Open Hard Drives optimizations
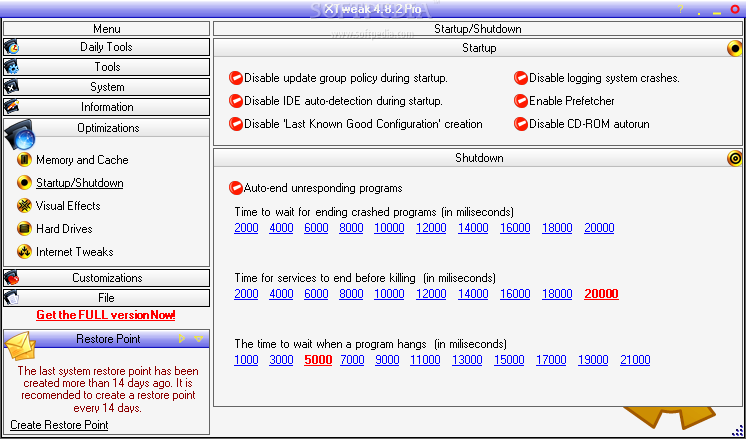This screenshot has height=439, width=746. 64,229
